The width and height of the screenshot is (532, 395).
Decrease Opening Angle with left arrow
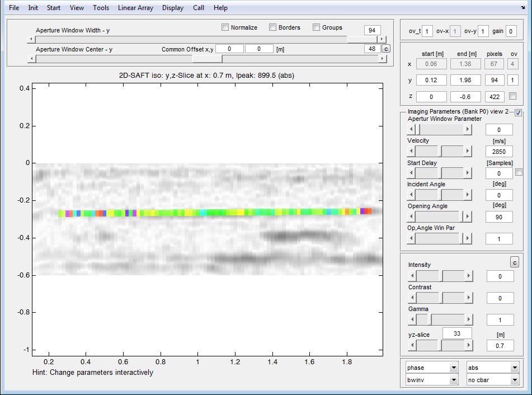[x=411, y=217]
